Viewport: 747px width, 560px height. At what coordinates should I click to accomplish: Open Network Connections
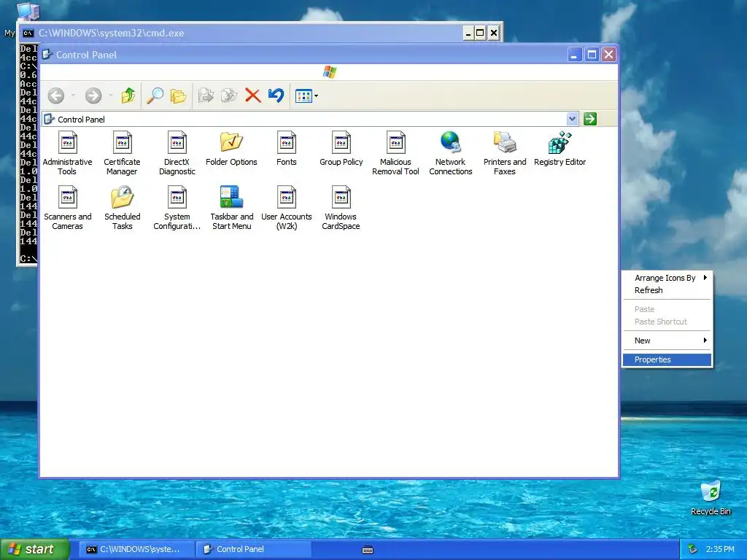tap(450, 153)
